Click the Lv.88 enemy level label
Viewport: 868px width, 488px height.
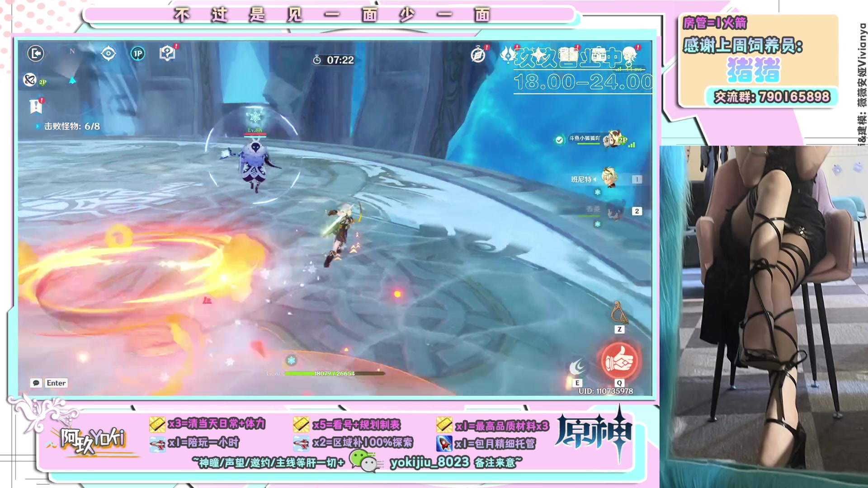click(255, 130)
